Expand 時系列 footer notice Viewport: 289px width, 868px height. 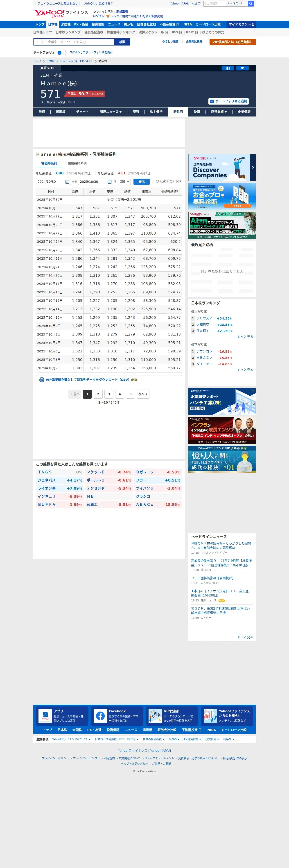click(x=229, y=739)
